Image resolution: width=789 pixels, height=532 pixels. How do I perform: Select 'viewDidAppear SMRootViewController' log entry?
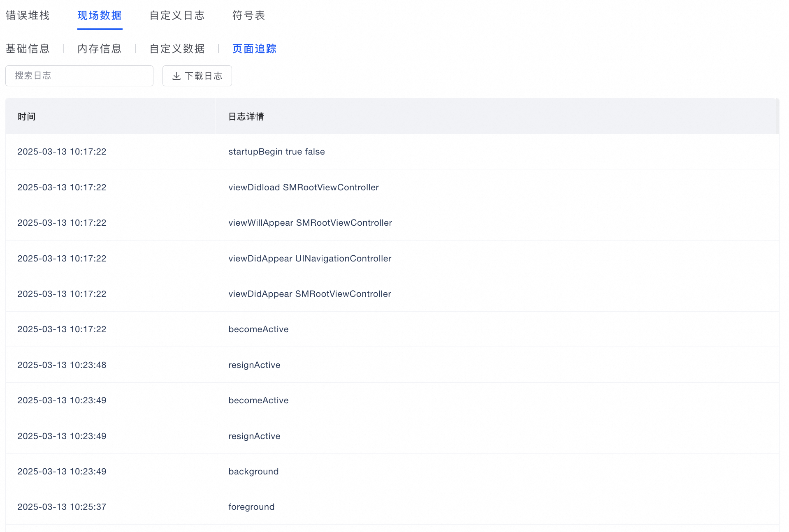(x=310, y=294)
